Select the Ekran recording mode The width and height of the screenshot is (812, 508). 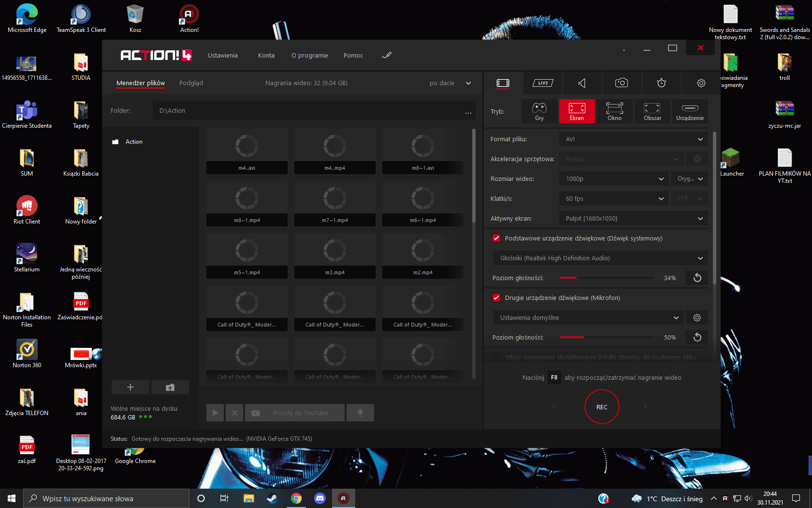pos(577,111)
